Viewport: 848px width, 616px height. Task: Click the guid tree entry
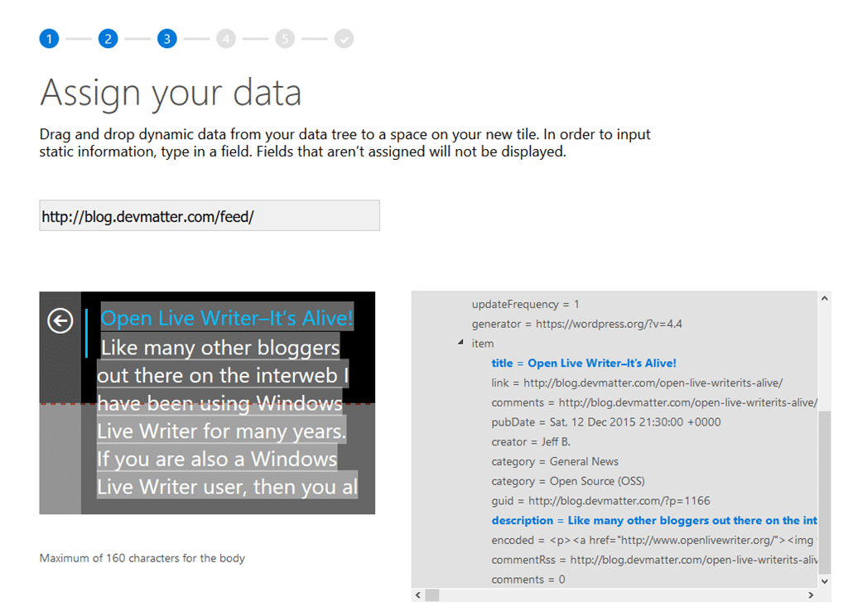(600, 501)
